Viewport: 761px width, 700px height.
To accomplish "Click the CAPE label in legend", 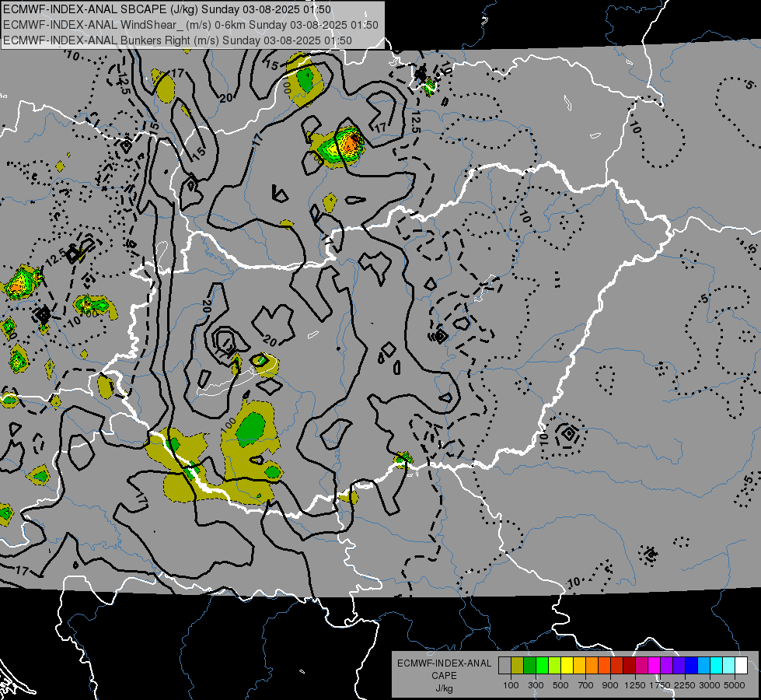I will (444, 676).
